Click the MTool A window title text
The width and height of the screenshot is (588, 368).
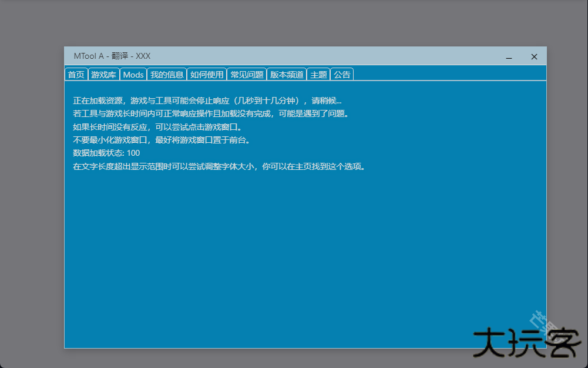pos(112,56)
